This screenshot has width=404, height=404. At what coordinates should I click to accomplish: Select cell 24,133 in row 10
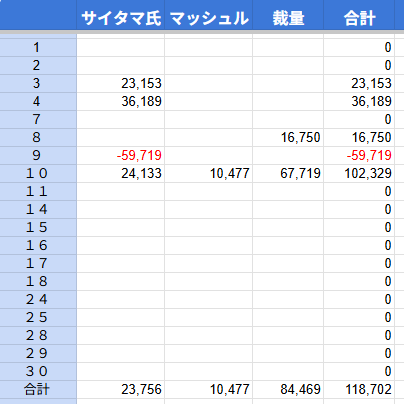121,173
